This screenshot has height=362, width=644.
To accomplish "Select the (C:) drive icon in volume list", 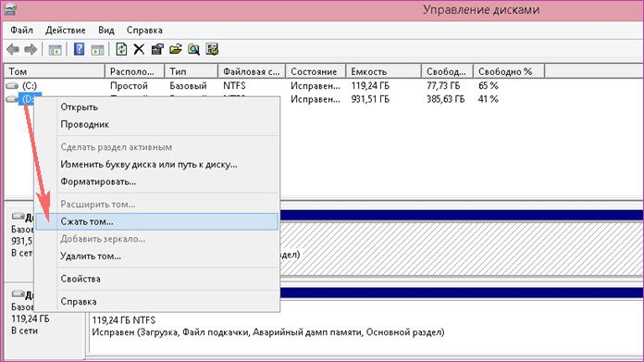I will click(x=12, y=86).
